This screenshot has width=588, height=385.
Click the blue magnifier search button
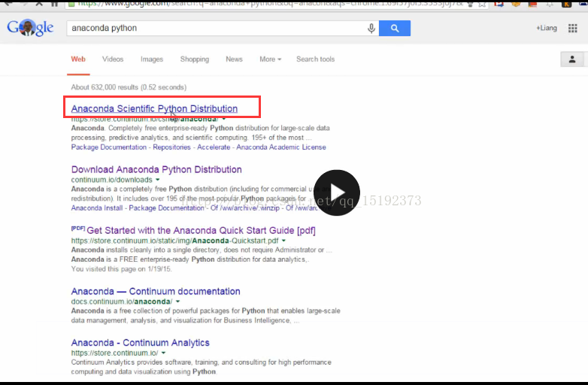[395, 28]
